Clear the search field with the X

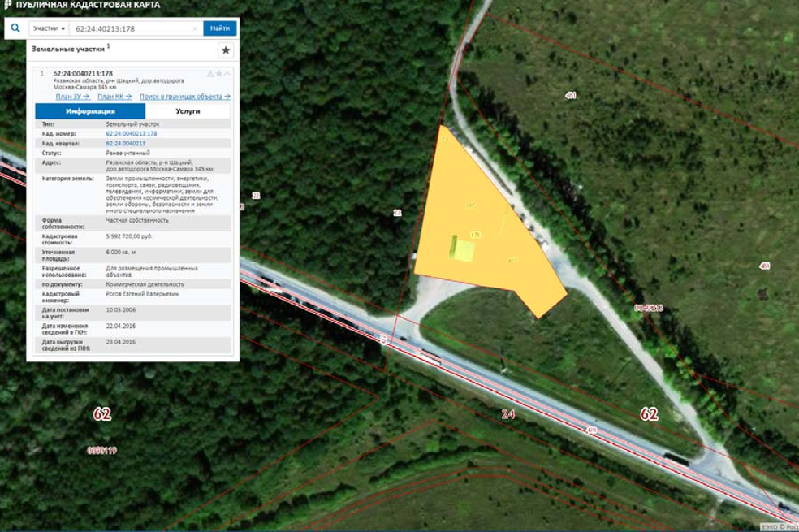click(x=195, y=28)
